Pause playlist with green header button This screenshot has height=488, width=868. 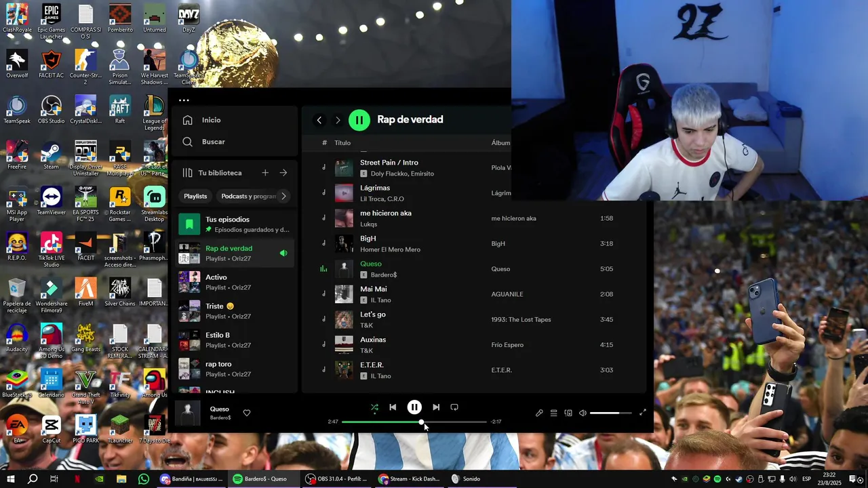click(x=359, y=120)
